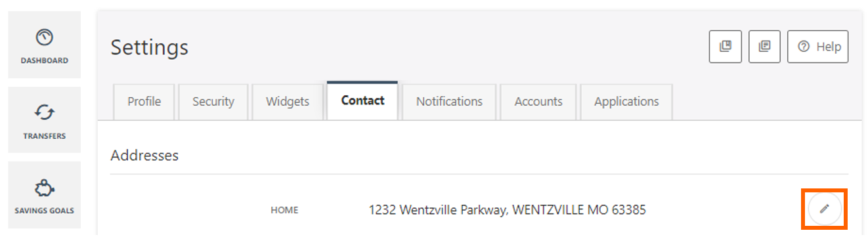Viewport: 868px width, 237px height.
Task: Open the Accounts tab
Action: (538, 102)
